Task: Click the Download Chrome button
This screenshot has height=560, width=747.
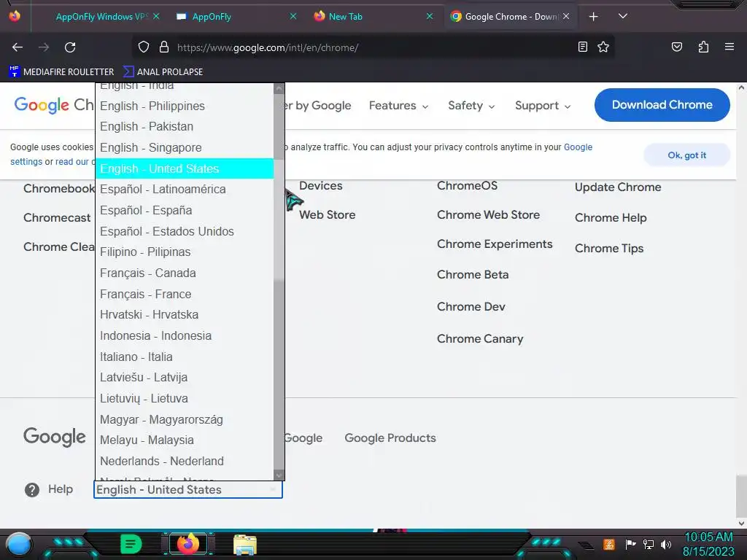Action: point(662,105)
